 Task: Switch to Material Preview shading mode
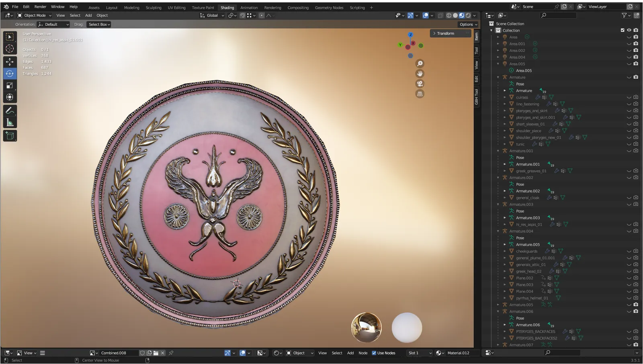pyautogui.click(x=462, y=15)
